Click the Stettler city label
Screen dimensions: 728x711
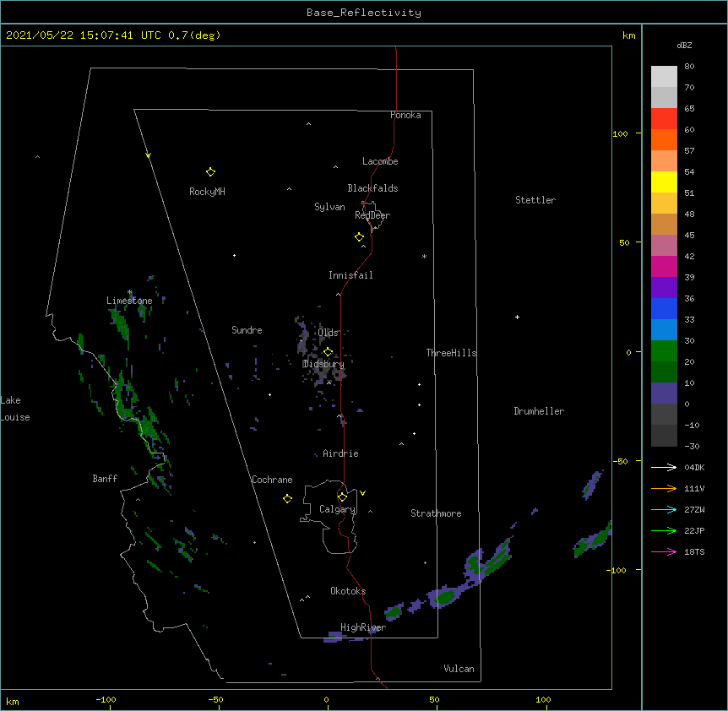pyautogui.click(x=535, y=200)
